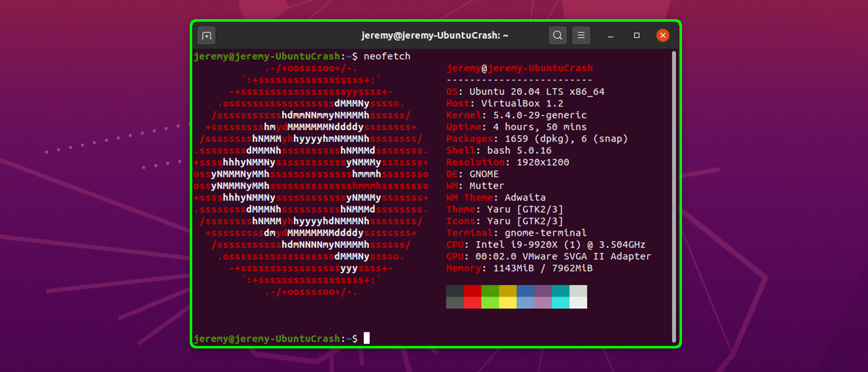Click the white color block, bottom row
The width and height of the screenshot is (868, 372).
[x=578, y=303]
